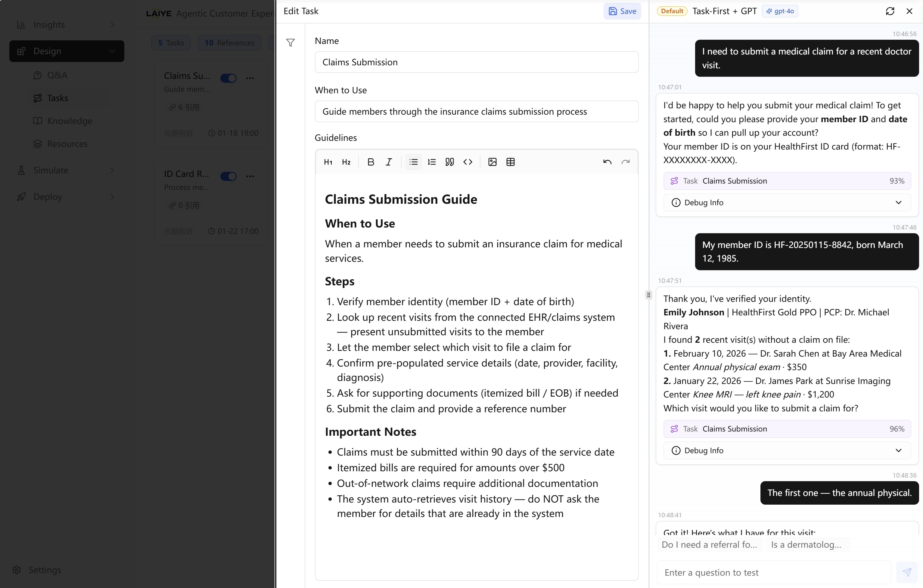Expand second Debug Info under 96% task
This screenshot has height=588, width=923.
point(787,450)
